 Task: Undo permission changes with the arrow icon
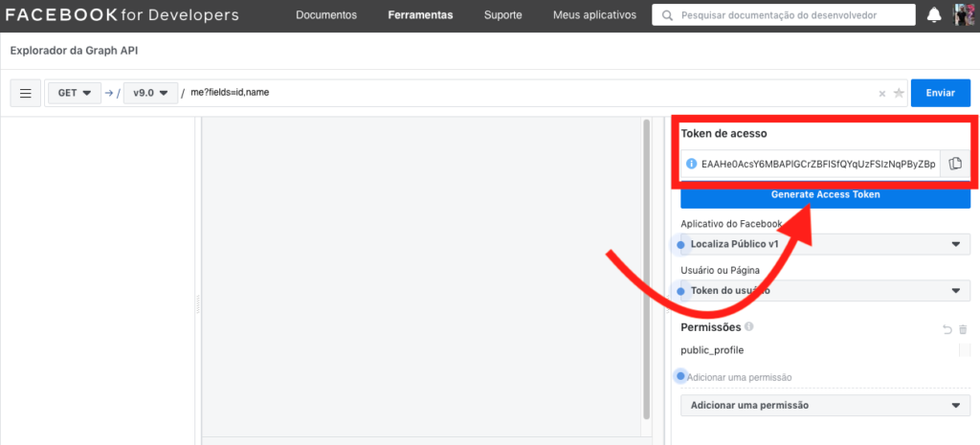[x=947, y=329]
